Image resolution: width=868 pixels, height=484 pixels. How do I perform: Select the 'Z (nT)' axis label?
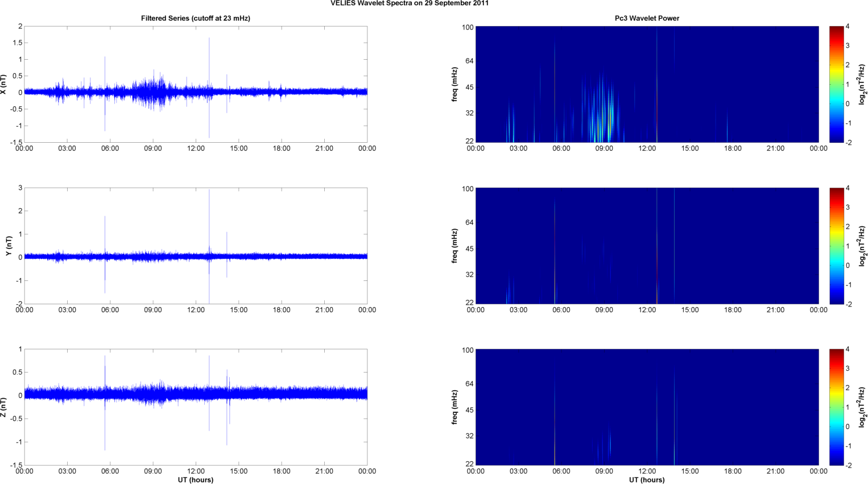click(x=4, y=407)
